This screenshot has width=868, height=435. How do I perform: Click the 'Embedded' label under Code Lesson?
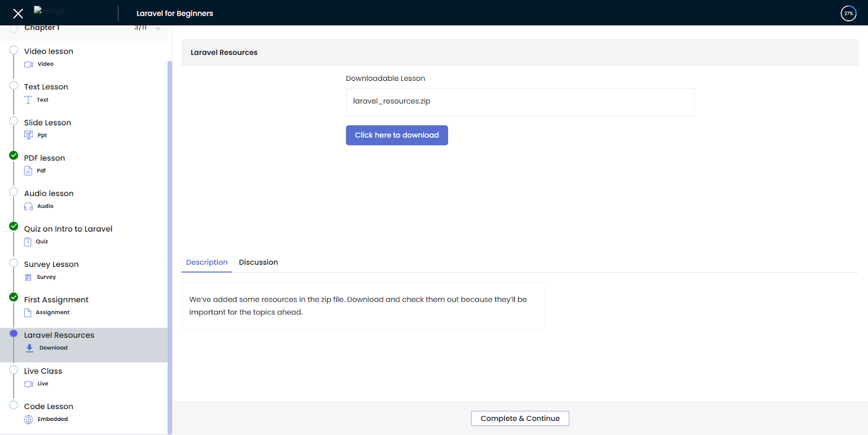point(53,419)
